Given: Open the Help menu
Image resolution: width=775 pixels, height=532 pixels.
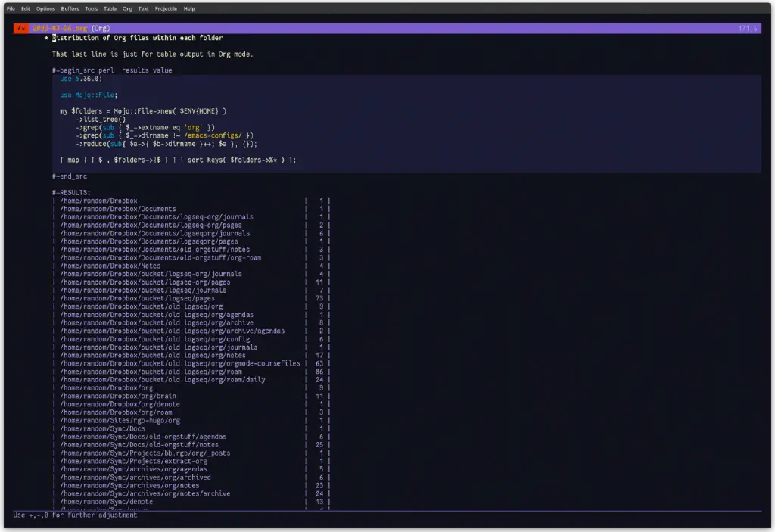Looking at the screenshot, I should pyautogui.click(x=188, y=8).
